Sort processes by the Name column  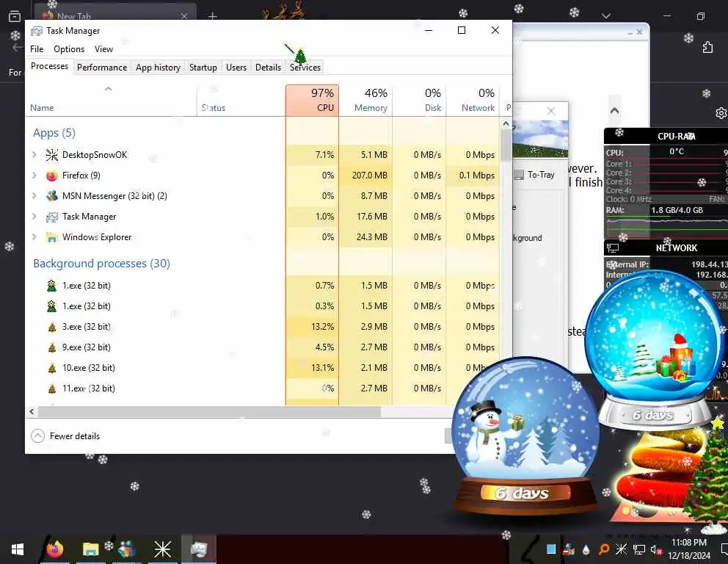112,101
